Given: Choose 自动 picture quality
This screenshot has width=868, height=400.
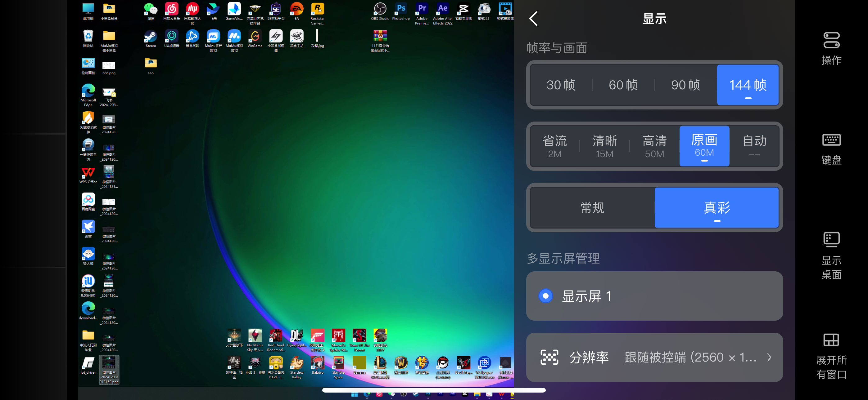Looking at the screenshot, I should pos(754,146).
